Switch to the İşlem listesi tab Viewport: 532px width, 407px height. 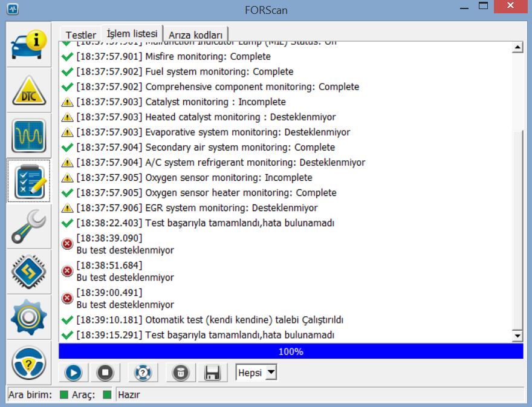coord(132,34)
